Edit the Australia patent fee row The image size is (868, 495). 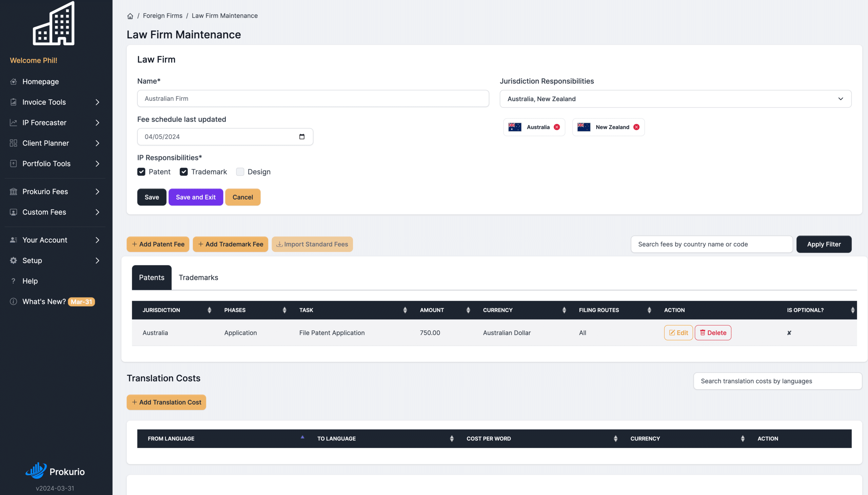point(678,333)
